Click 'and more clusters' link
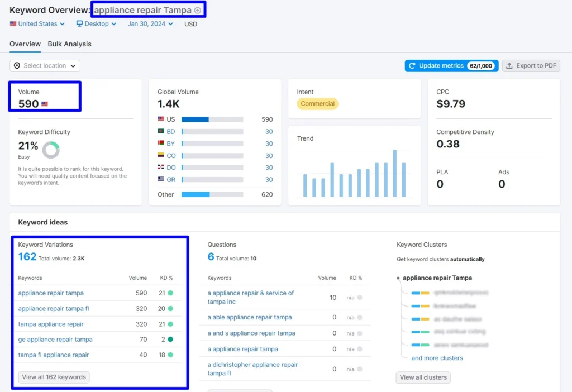This screenshot has width=572, height=392. pos(437,358)
